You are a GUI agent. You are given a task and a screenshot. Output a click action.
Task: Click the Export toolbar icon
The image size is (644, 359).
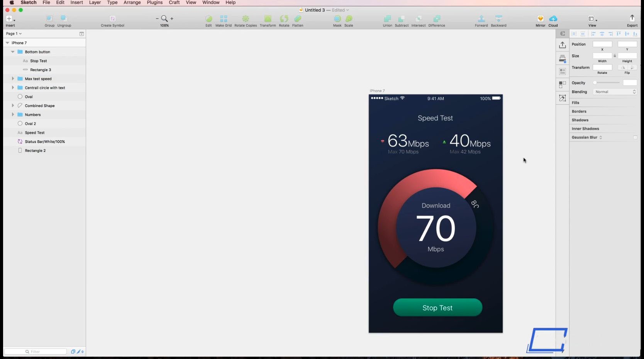point(632,18)
